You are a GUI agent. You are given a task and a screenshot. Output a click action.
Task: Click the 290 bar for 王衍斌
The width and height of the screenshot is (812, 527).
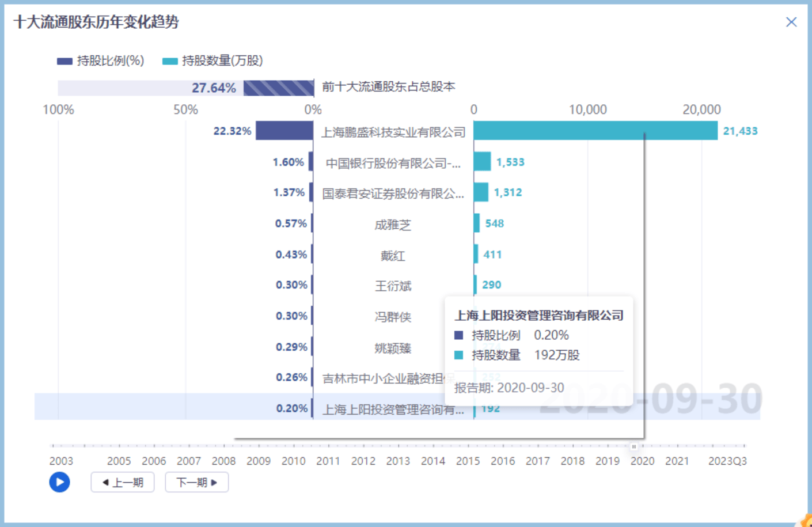pos(476,285)
